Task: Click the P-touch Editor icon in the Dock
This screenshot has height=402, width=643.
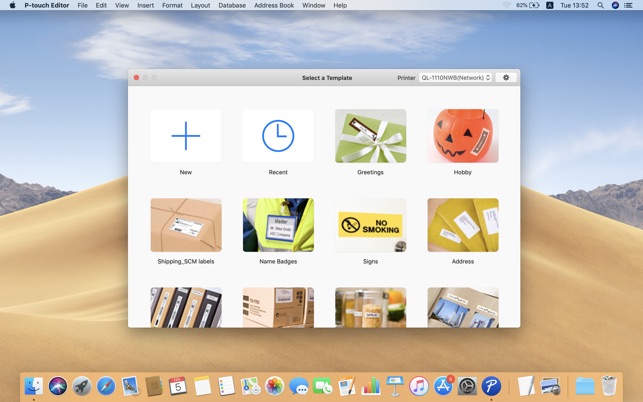Action: (491, 386)
